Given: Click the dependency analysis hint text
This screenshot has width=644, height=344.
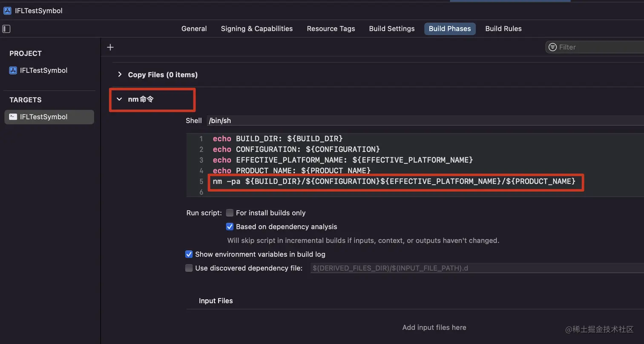Looking at the screenshot, I should (363, 241).
